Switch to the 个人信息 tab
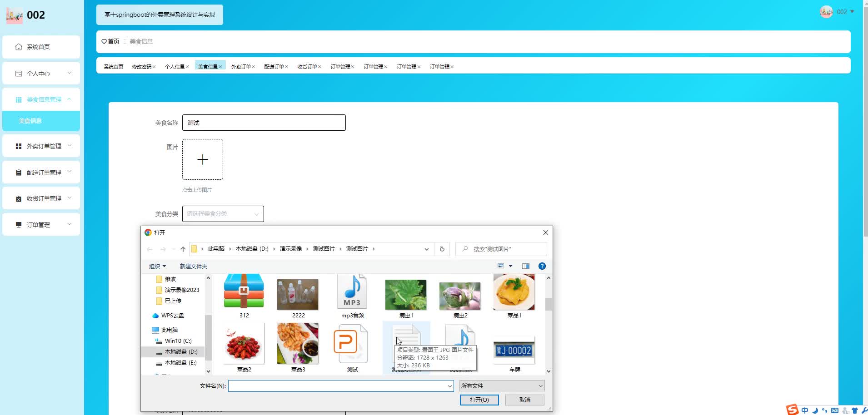The image size is (868, 415). click(175, 67)
